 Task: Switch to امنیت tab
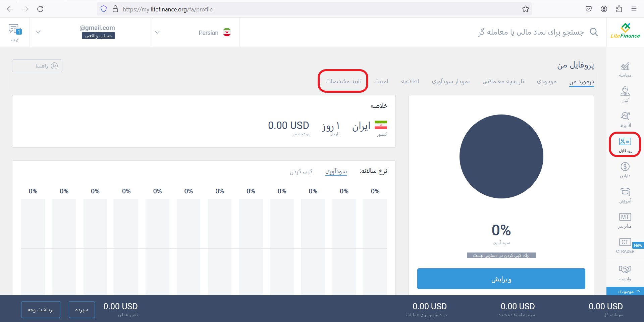tap(381, 82)
